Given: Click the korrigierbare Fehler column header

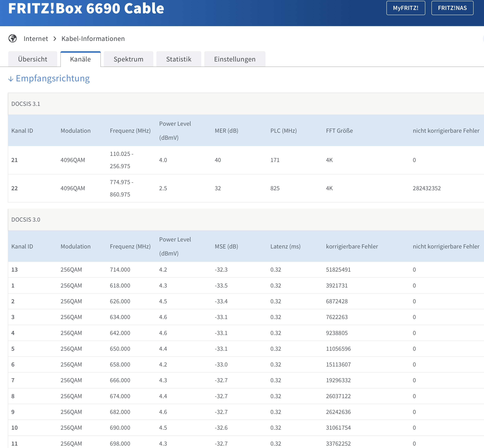Looking at the screenshot, I should click(x=352, y=247).
